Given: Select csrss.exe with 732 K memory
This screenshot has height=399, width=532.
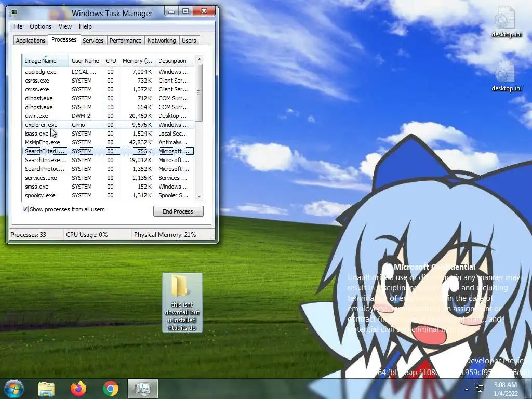Looking at the screenshot, I should (108, 81).
